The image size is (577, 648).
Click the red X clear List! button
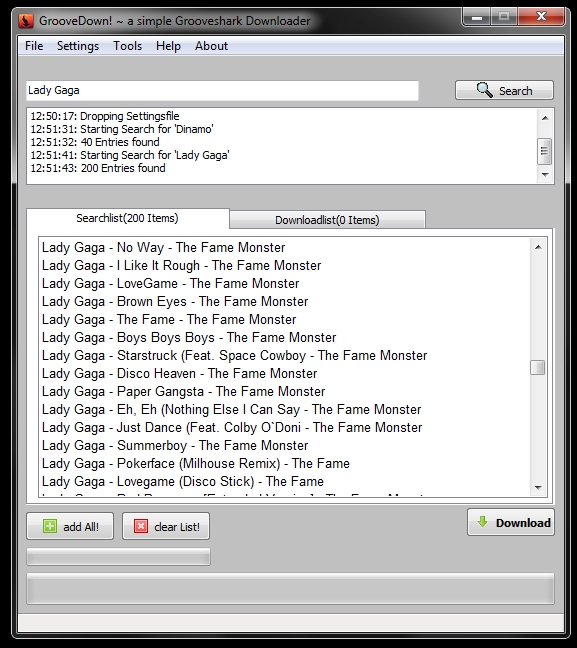pyautogui.click(x=166, y=526)
